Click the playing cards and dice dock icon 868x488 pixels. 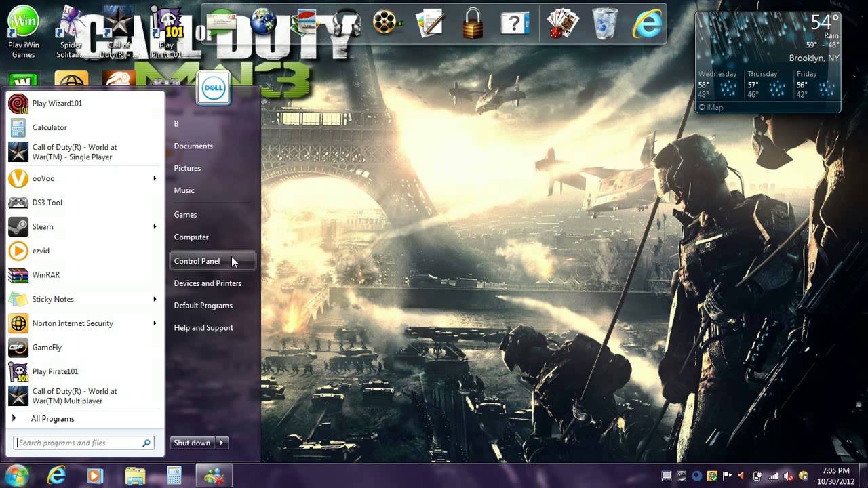coord(563,24)
